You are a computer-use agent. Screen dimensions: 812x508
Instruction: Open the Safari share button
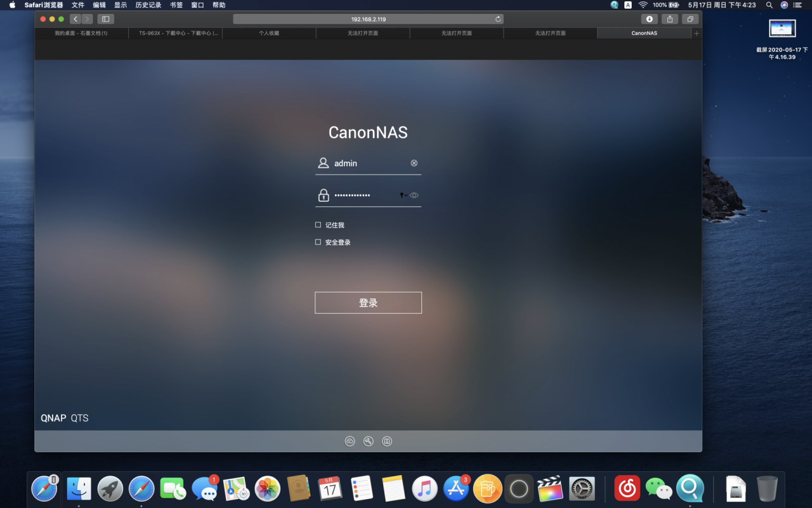click(x=670, y=19)
